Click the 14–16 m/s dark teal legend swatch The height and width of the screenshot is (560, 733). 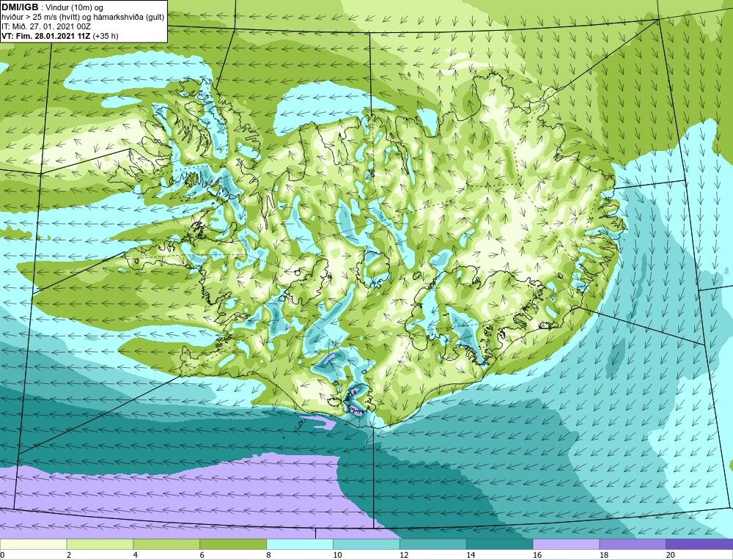(x=500, y=544)
